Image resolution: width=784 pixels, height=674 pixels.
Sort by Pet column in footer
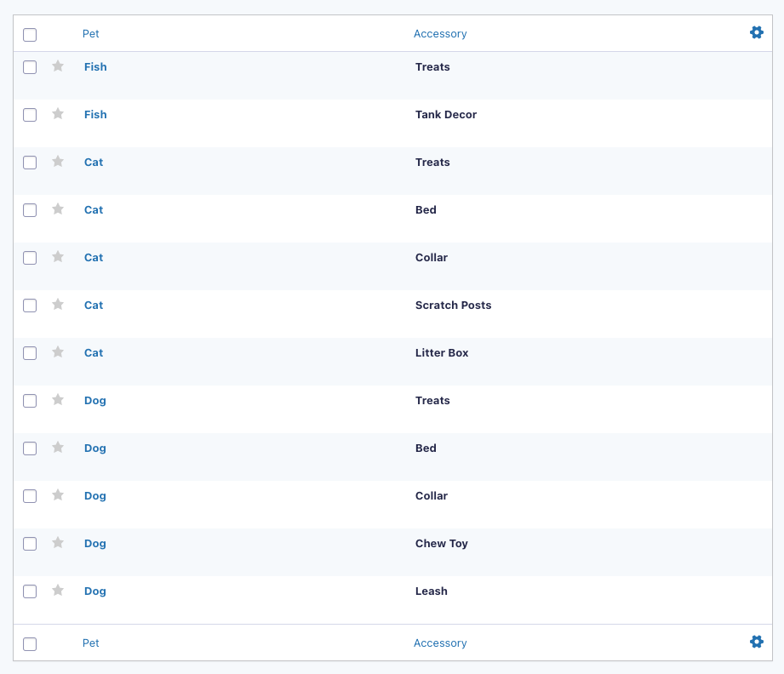91,643
